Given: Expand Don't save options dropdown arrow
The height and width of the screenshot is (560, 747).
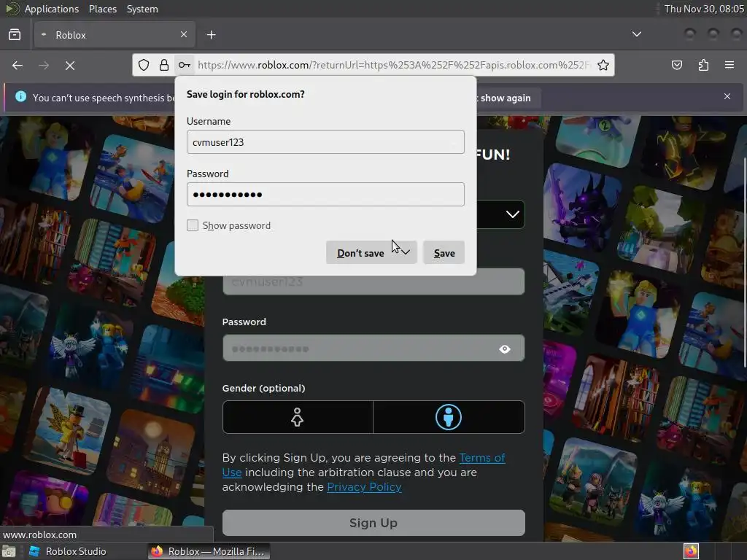Looking at the screenshot, I should (406, 252).
